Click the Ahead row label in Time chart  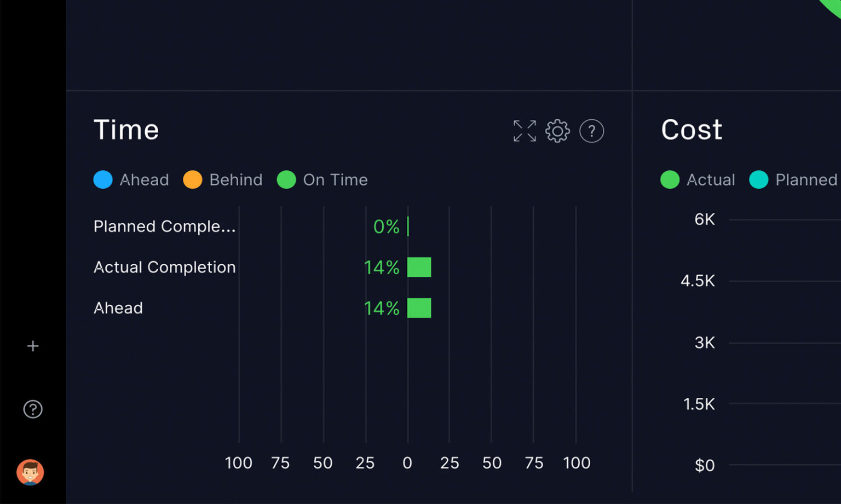point(118,308)
